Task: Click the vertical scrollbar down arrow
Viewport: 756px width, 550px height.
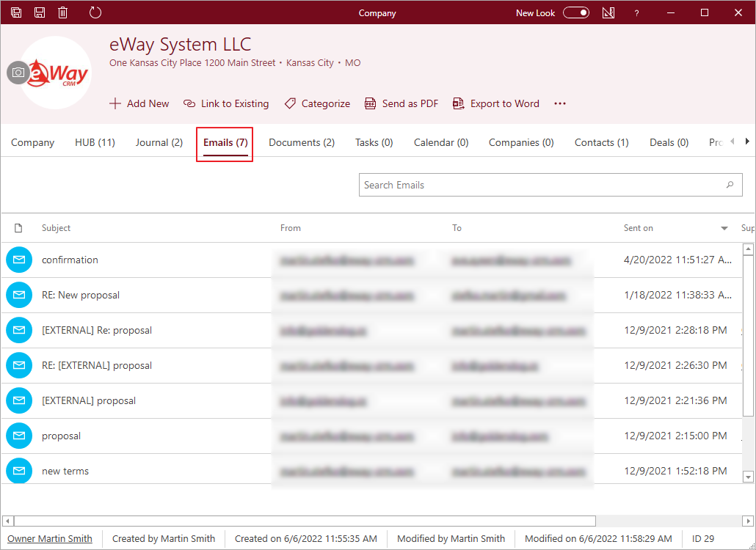Action: pos(748,477)
